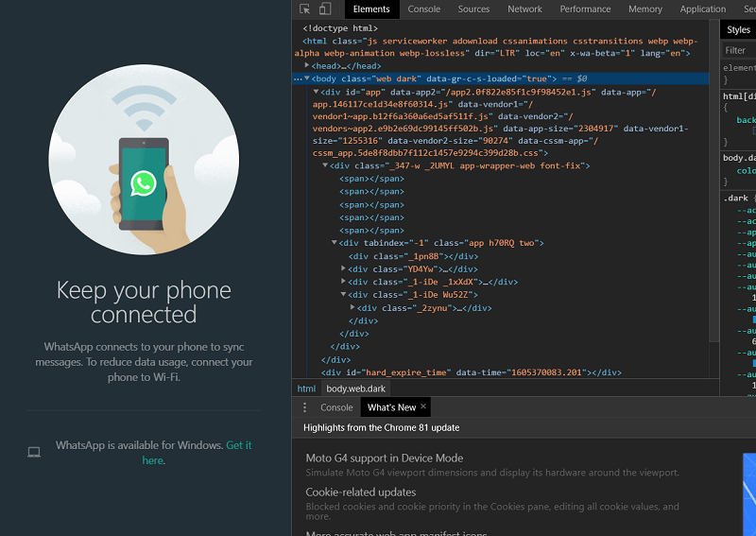
Task: Click the Styles Filter input field
Action: (739, 50)
